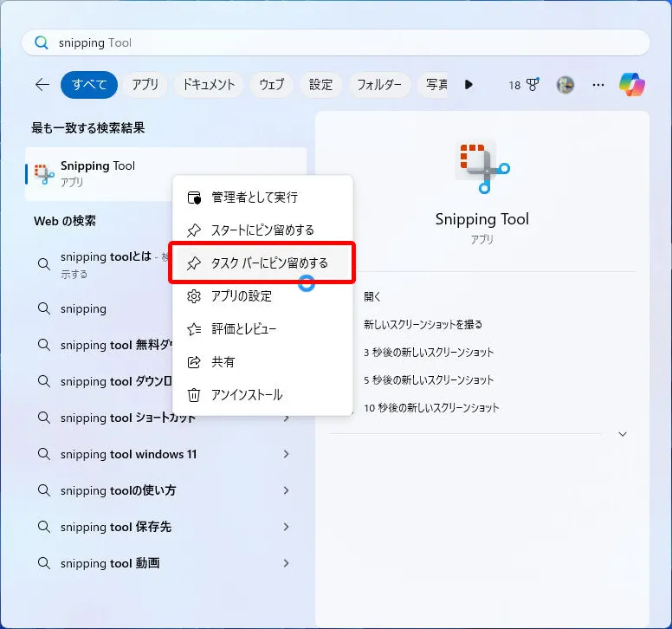
Task: Click the pin icon beside タスク バーにピン留めする
Action: pos(194,263)
